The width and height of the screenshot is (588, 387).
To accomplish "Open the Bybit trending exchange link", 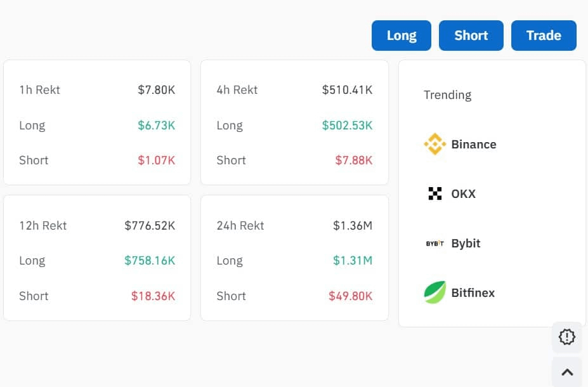I will click(453, 244).
